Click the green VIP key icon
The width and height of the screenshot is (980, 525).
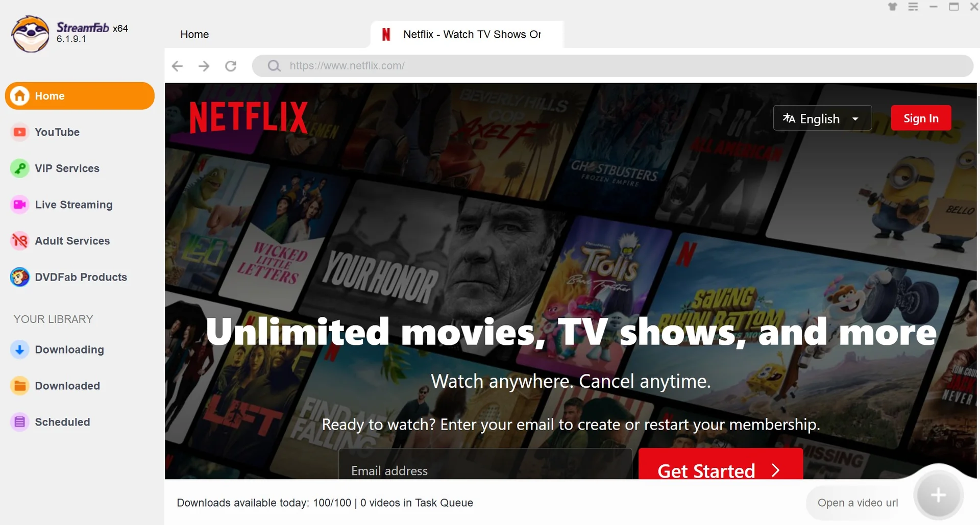19,168
